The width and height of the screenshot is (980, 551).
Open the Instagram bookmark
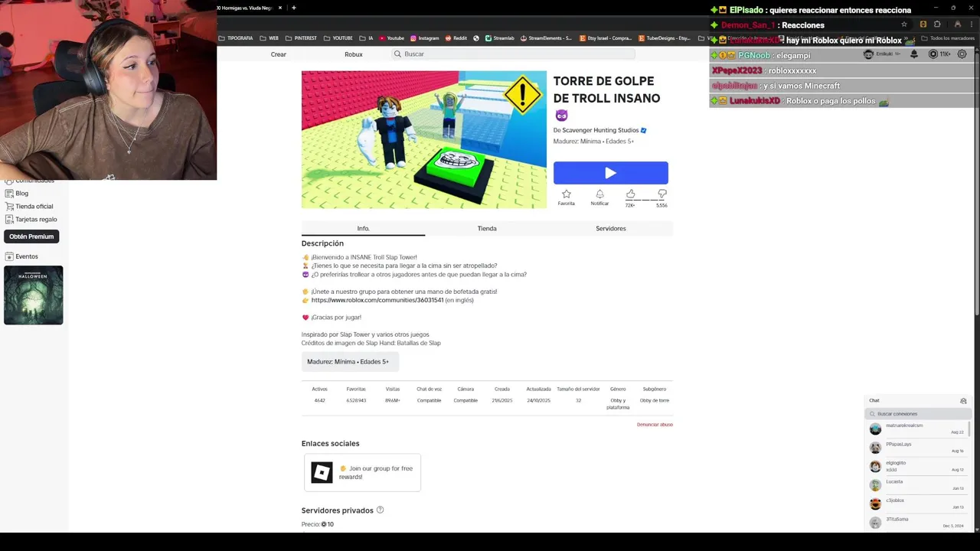point(425,37)
